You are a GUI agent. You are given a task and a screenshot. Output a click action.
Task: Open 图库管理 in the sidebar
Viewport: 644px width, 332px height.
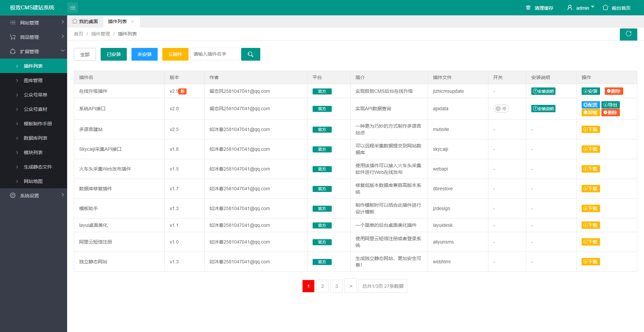34,80
